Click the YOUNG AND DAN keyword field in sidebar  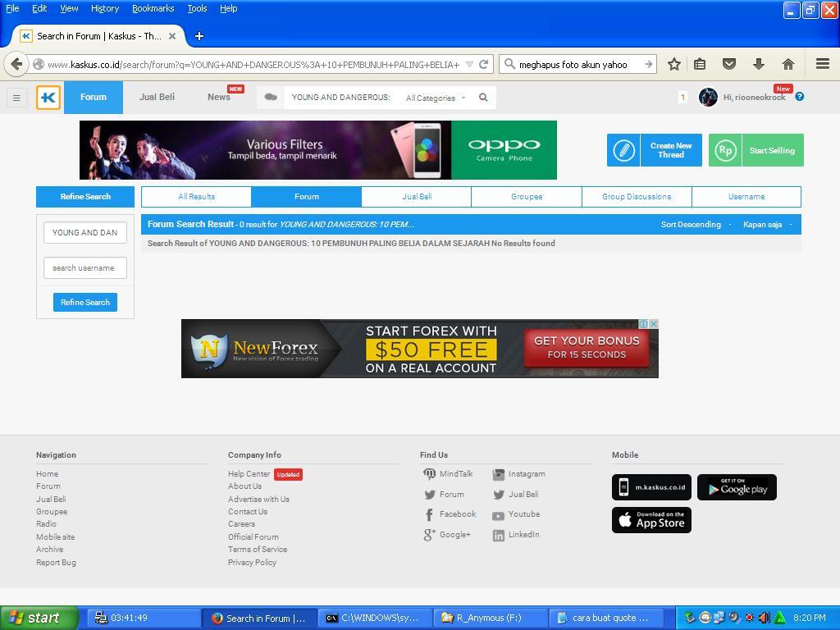(x=85, y=232)
